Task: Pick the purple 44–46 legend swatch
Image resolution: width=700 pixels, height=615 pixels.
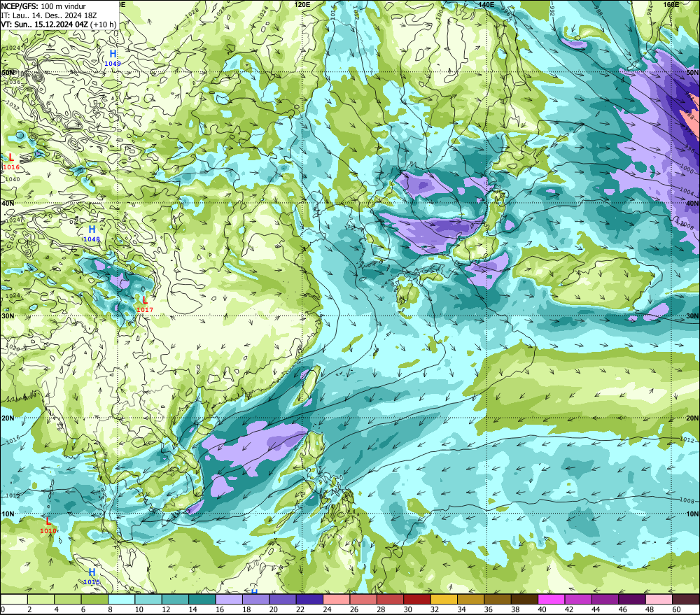Action: tap(605, 599)
